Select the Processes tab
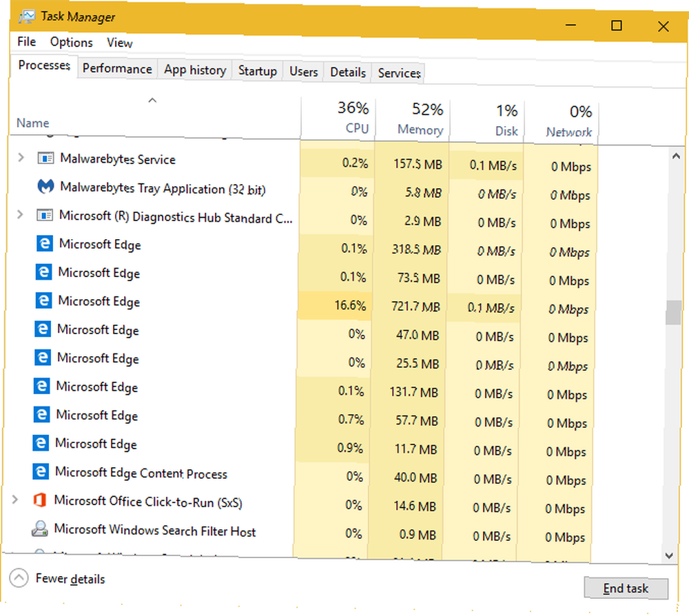The width and height of the screenshot is (689, 616). [x=44, y=65]
